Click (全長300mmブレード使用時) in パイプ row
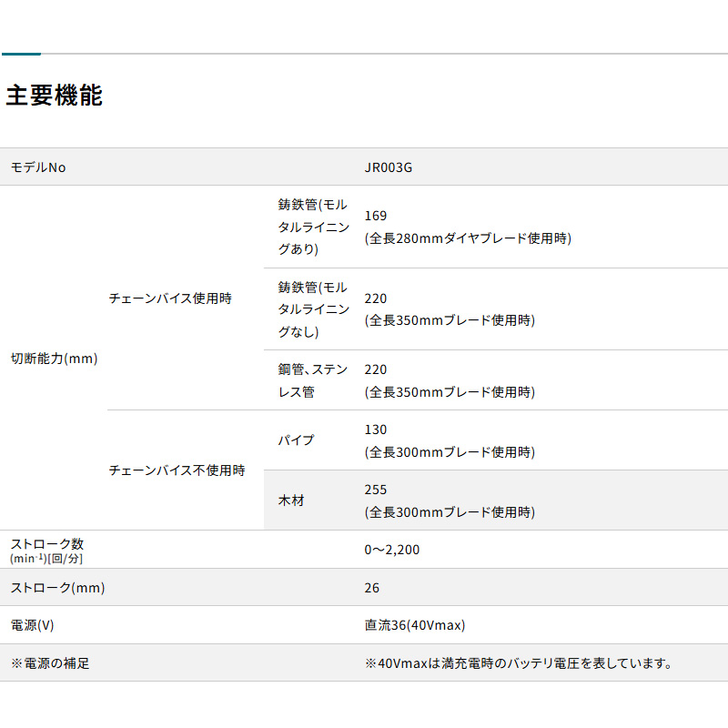 (x=450, y=452)
